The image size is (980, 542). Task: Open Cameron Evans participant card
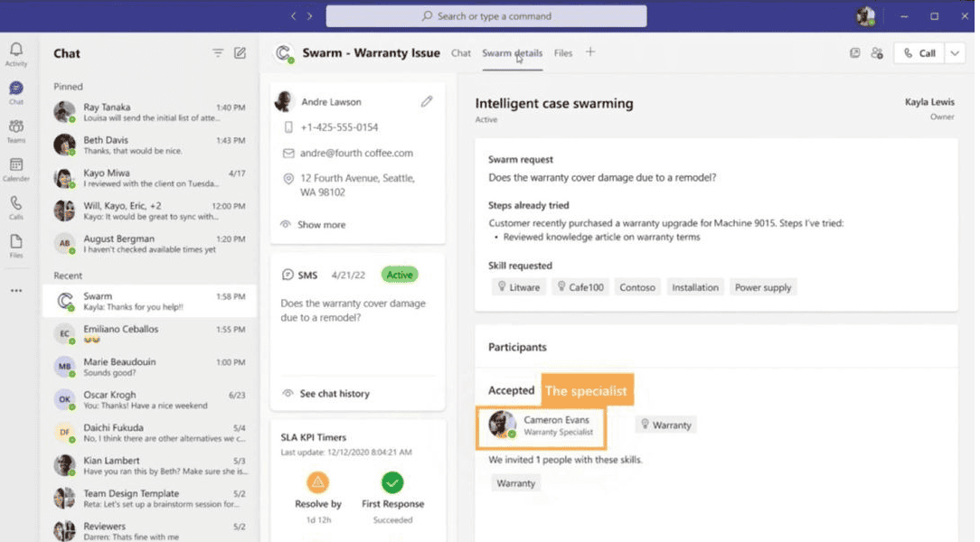coord(542,428)
